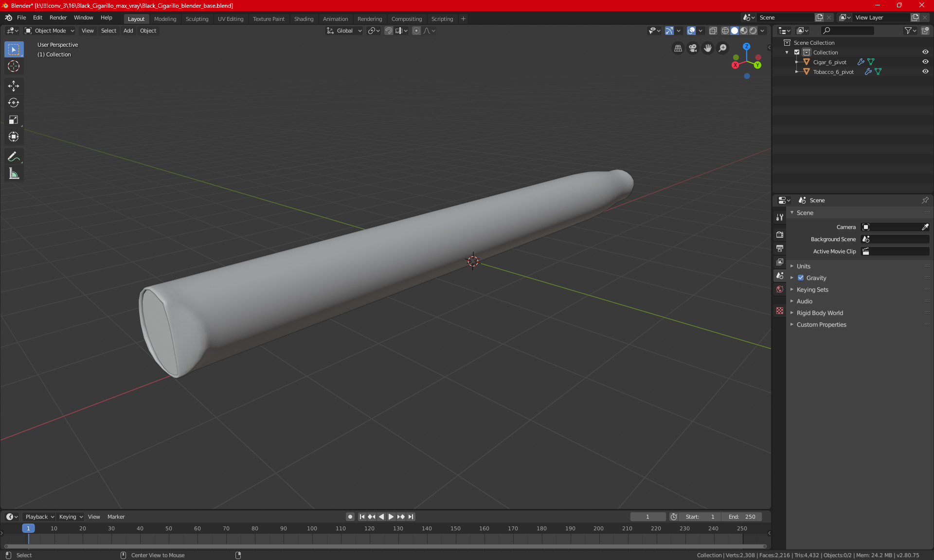Viewport: 934px width, 560px height.
Task: Uncheck the Collection exclude checkbox
Action: (797, 52)
